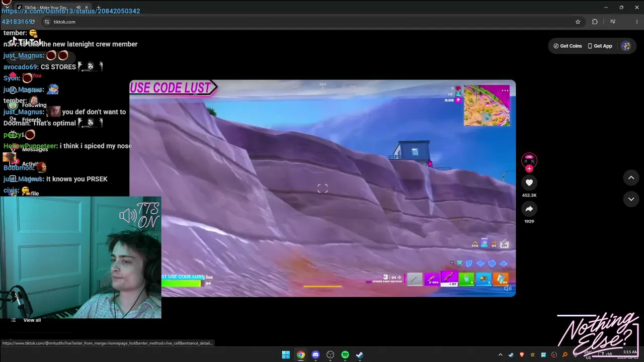The height and width of the screenshot is (362, 644).
Task: Toggle the video volume speaker icon
Action: tap(508, 288)
